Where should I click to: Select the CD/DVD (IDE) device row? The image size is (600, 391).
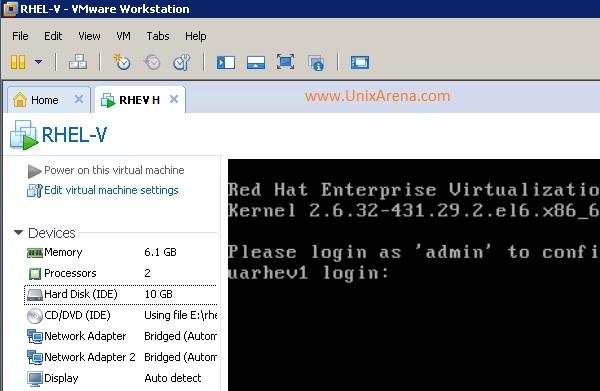point(121,315)
